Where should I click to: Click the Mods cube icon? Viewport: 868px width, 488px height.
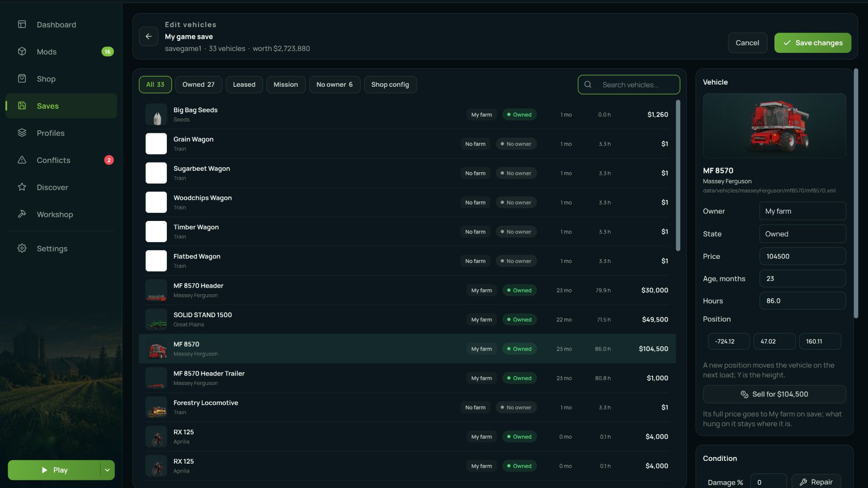[22, 52]
